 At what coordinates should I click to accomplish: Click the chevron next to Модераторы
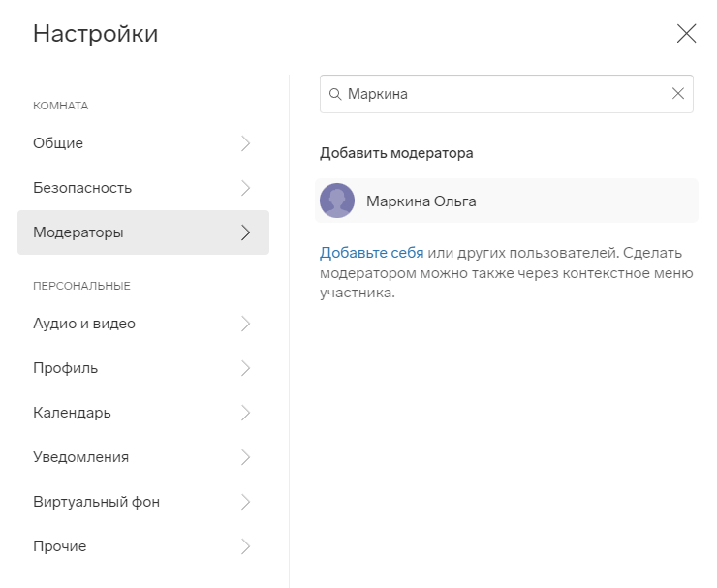pos(245,232)
